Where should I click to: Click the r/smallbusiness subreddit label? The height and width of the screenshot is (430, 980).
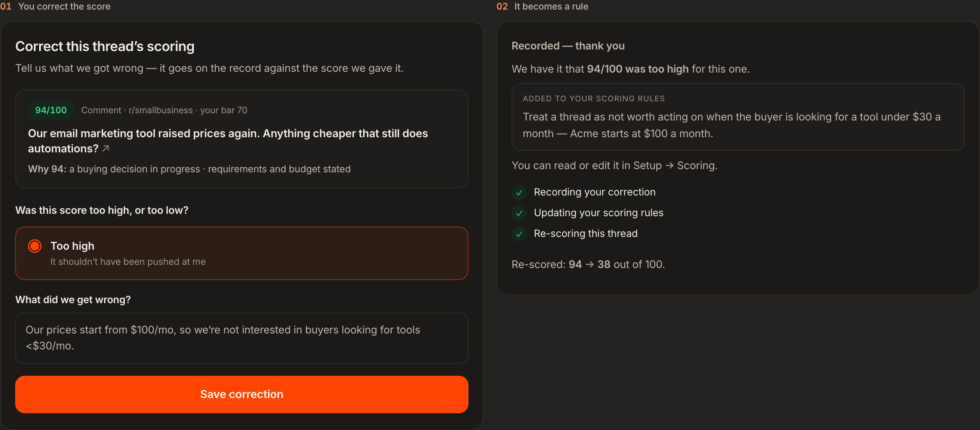point(160,110)
